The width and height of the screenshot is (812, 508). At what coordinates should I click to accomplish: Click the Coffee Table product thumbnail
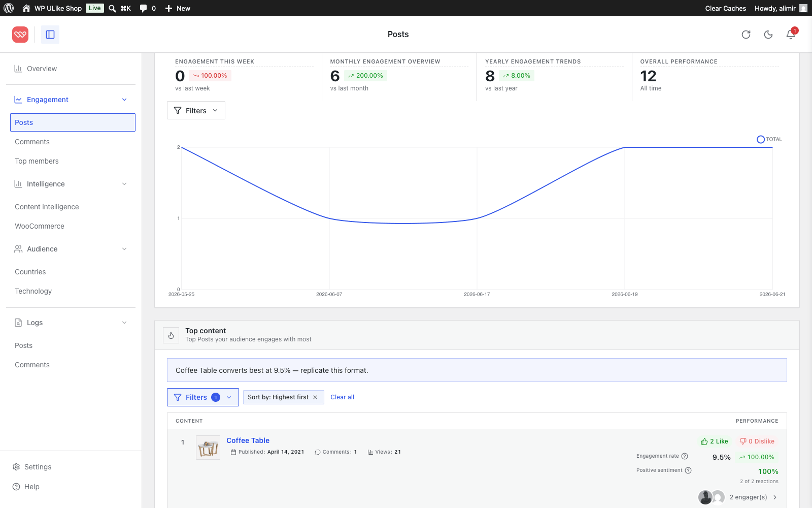click(208, 448)
